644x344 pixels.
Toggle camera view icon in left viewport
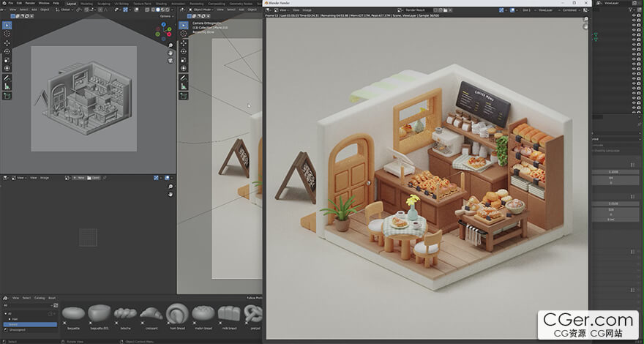[x=170, y=62]
